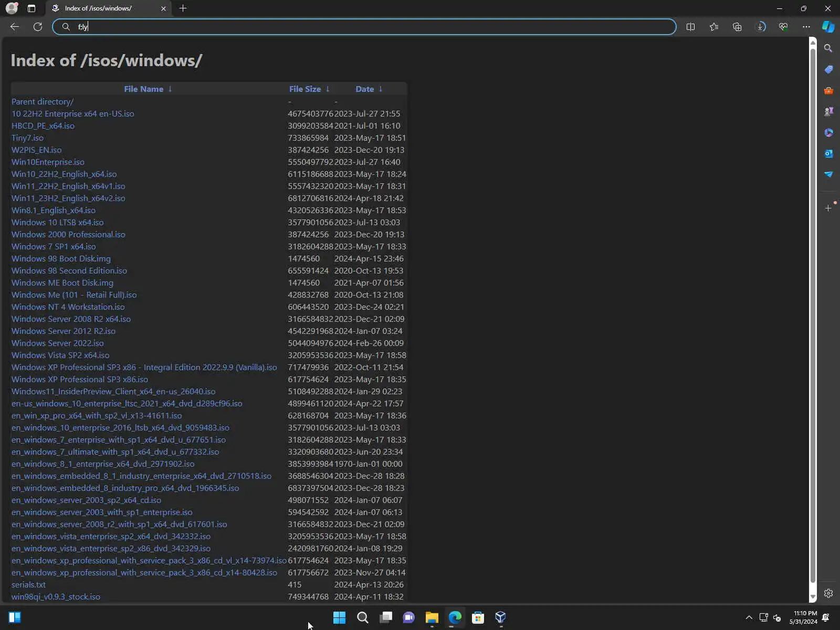Open File Explorer from taskbar
The height and width of the screenshot is (630, 840).
click(432, 617)
